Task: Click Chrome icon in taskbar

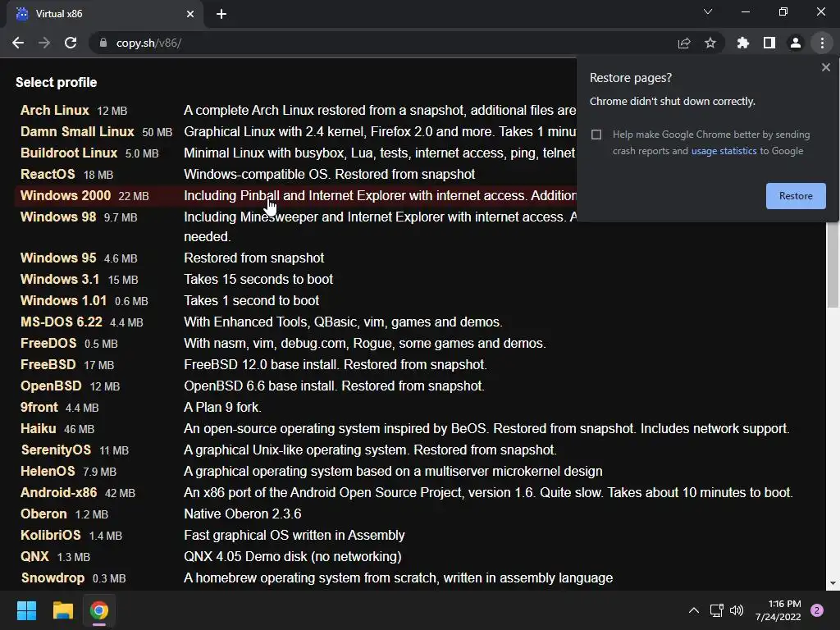Action: pyautogui.click(x=99, y=610)
